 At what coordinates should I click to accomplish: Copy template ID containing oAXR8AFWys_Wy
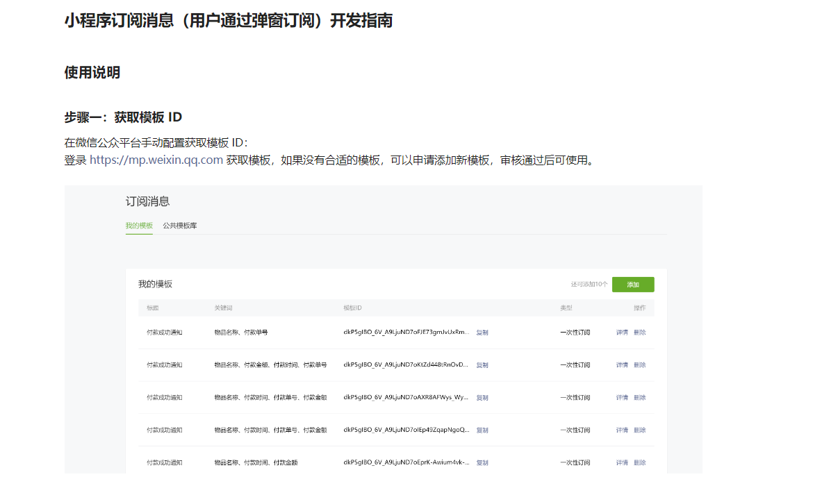tap(482, 398)
